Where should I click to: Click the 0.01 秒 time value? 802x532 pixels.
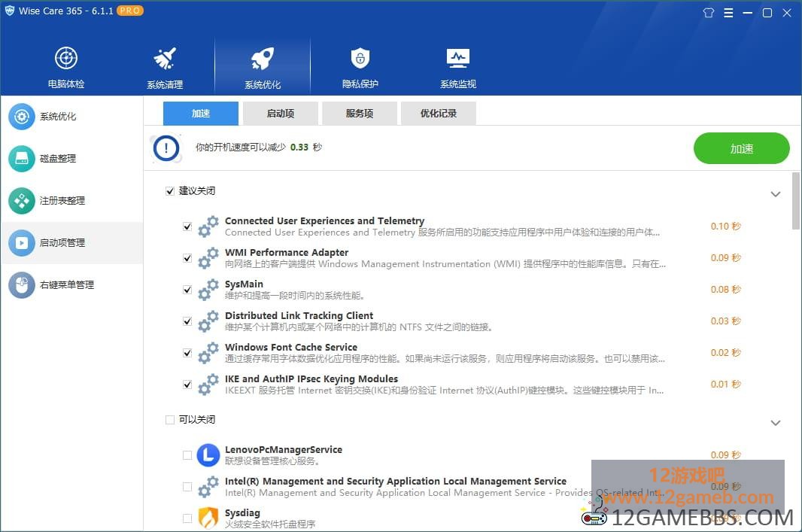point(725,385)
